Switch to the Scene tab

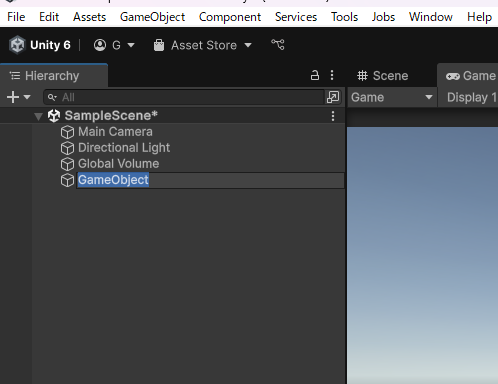(382, 76)
